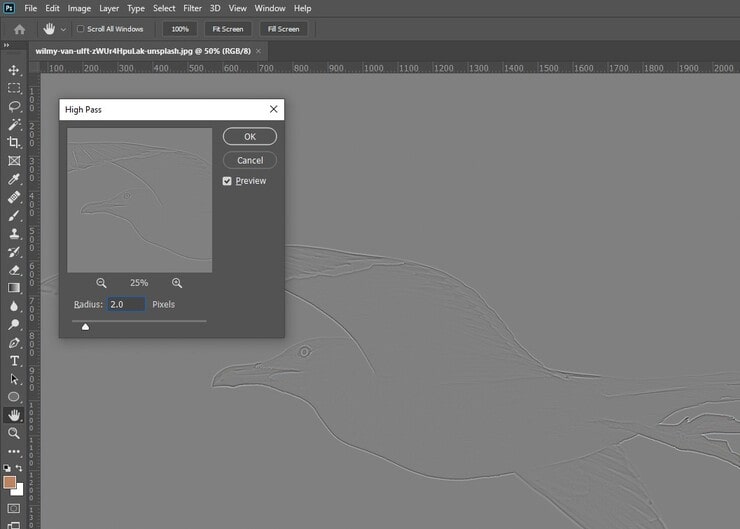Open the Window menu

click(270, 8)
